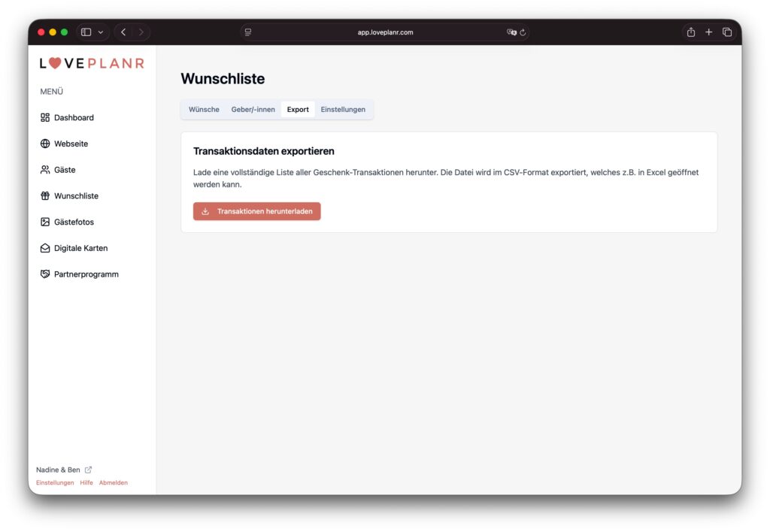Expand the sidebar dropdown chevron in toolbar
This screenshot has width=770, height=532.
pyautogui.click(x=101, y=32)
